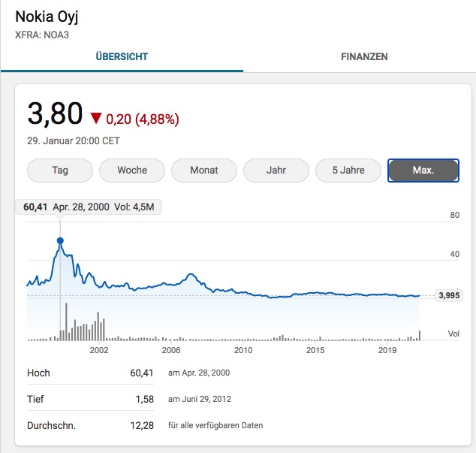This screenshot has width=476, height=453.
Task: Click the 2006 label on chart axis
Action: point(171,350)
